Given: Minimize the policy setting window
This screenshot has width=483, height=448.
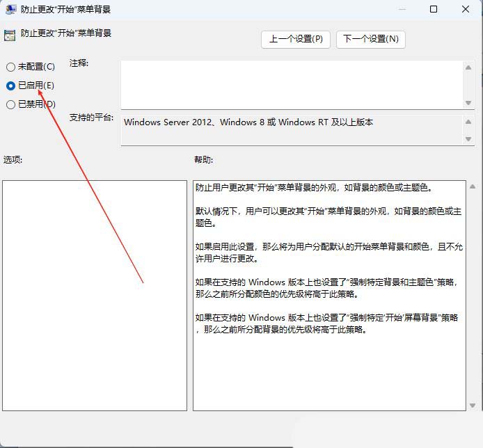Looking at the screenshot, I should pyautogui.click(x=401, y=10).
